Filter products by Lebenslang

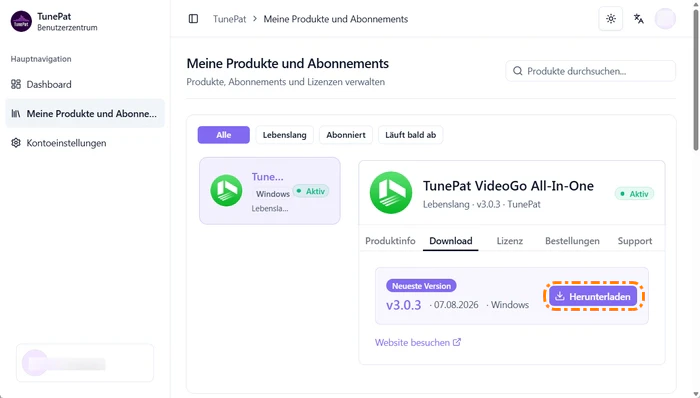(284, 135)
